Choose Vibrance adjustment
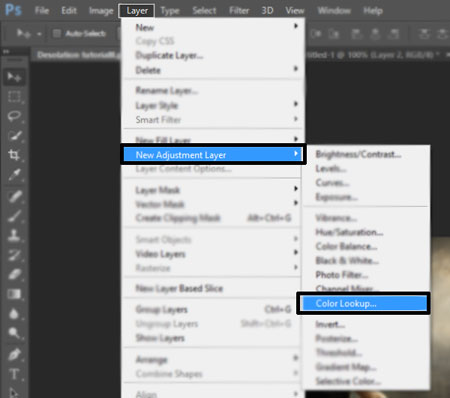450x398 pixels. pos(366,218)
